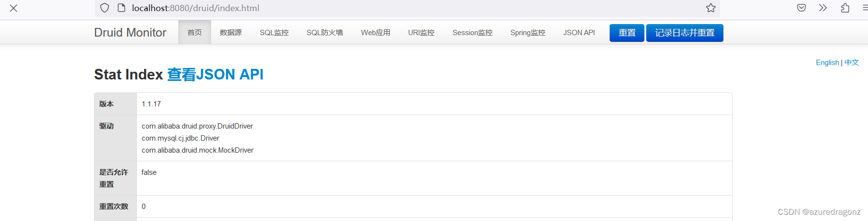Image resolution: width=868 pixels, height=221 pixels.
Task: Open the 查看JSON API link
Action: [215, 74]
